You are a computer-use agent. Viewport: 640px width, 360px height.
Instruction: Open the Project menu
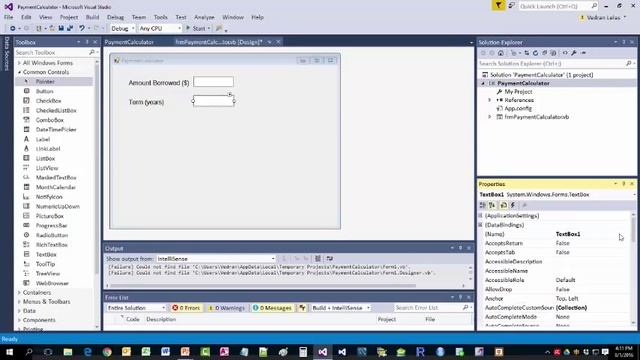pyautogui.click(x=69, y=17)
